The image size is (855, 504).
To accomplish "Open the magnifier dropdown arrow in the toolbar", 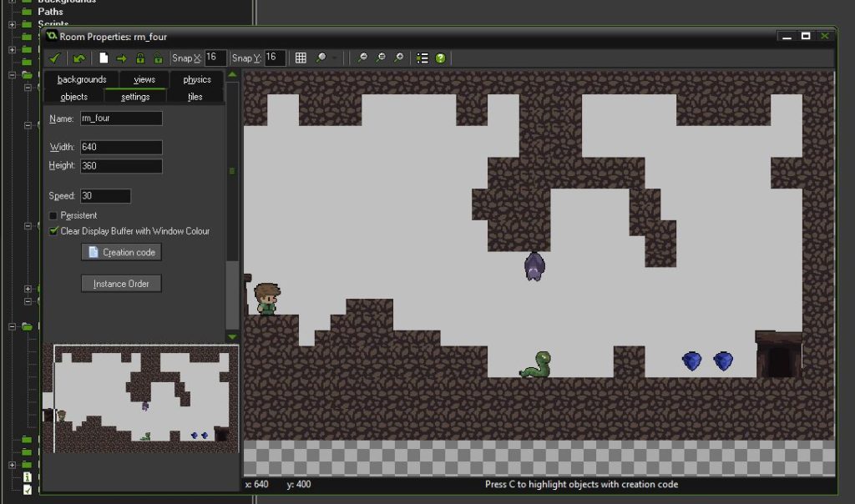I will [335, 58].
